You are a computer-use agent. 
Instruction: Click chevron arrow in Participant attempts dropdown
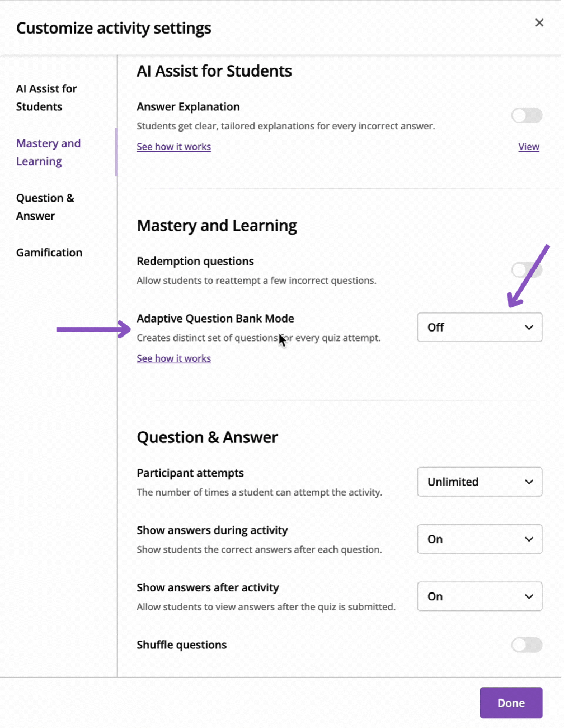pyautogui.click(x=529, y=482)
